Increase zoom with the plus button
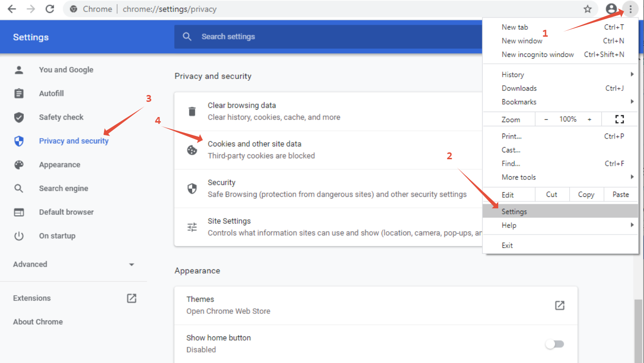This screenshot has width=644, height=363. click(589, 119)
